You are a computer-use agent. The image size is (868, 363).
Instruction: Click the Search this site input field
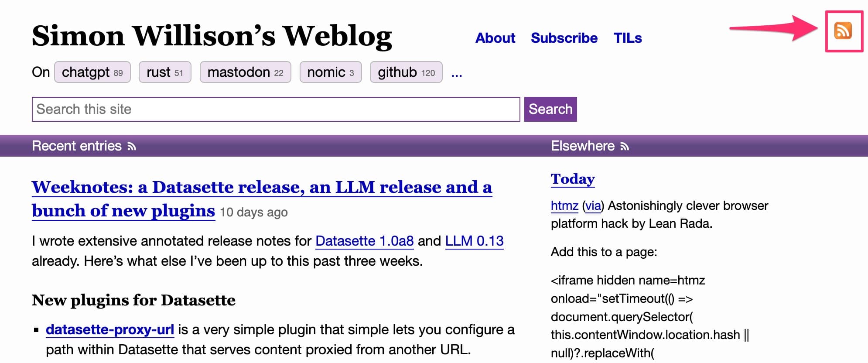(x=275, y=109)
